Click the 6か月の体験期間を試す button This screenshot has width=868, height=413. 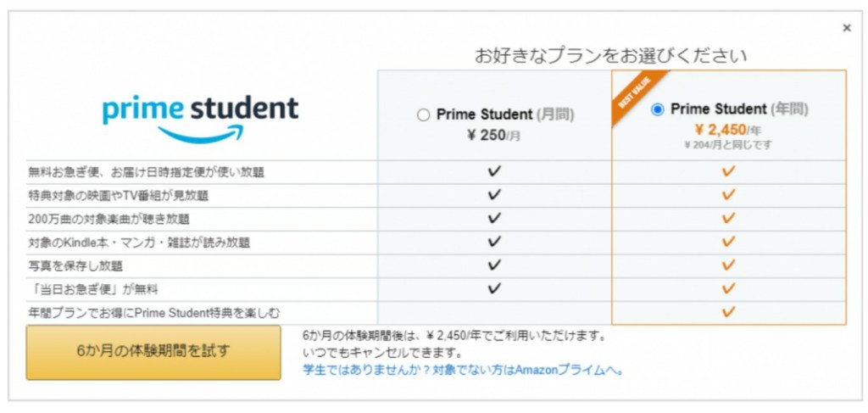[153, 351]
